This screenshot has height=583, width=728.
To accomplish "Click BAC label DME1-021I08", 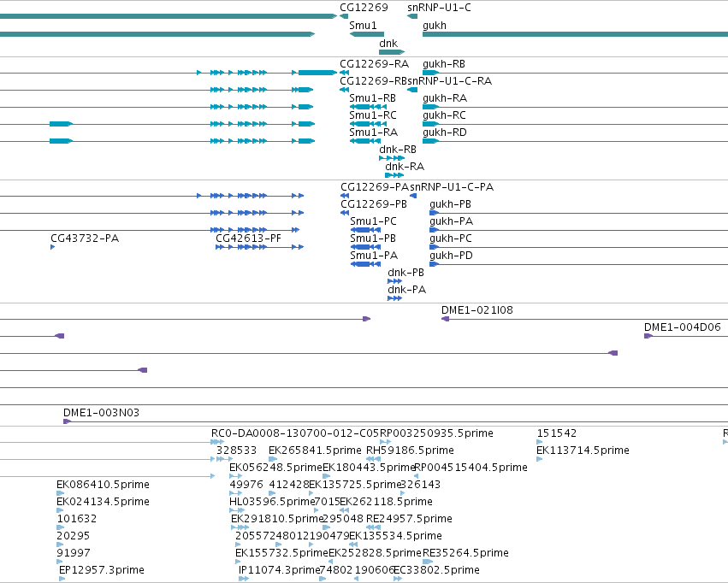I will coord(476,310).
